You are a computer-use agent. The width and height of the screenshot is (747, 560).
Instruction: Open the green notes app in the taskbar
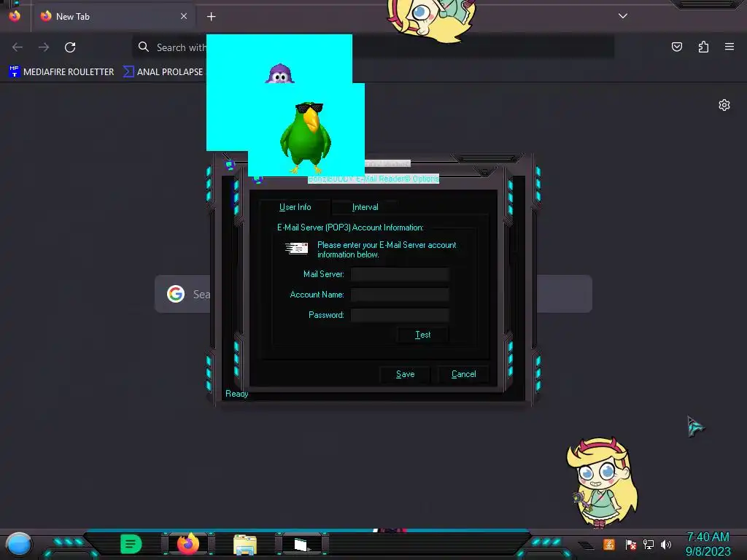[131, 544]
